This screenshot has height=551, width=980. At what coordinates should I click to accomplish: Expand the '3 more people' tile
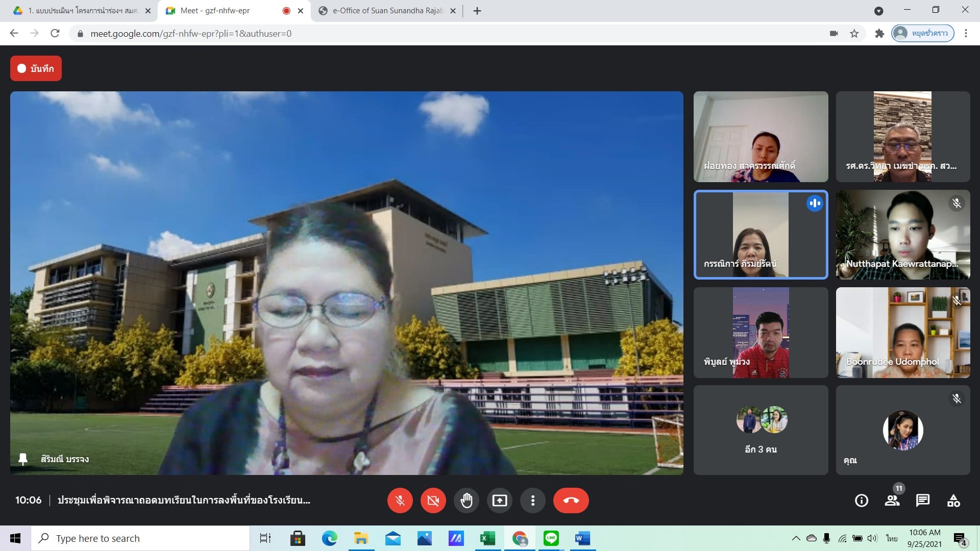[761, 430]
